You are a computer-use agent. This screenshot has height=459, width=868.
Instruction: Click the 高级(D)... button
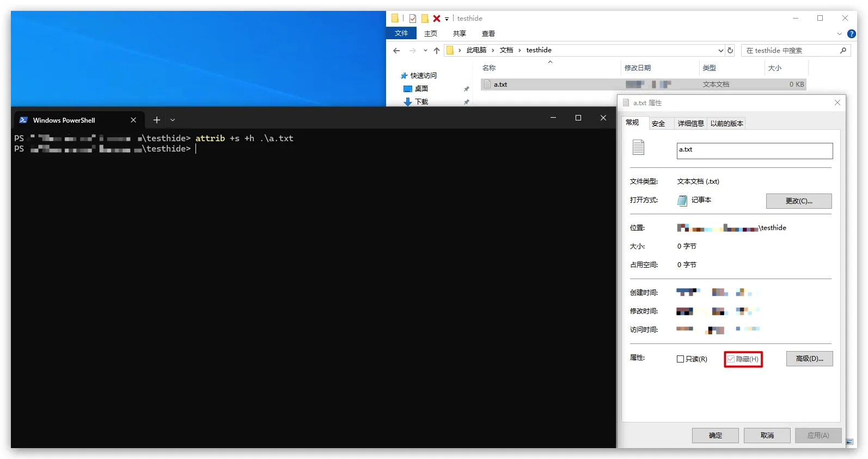click(809, 359)
